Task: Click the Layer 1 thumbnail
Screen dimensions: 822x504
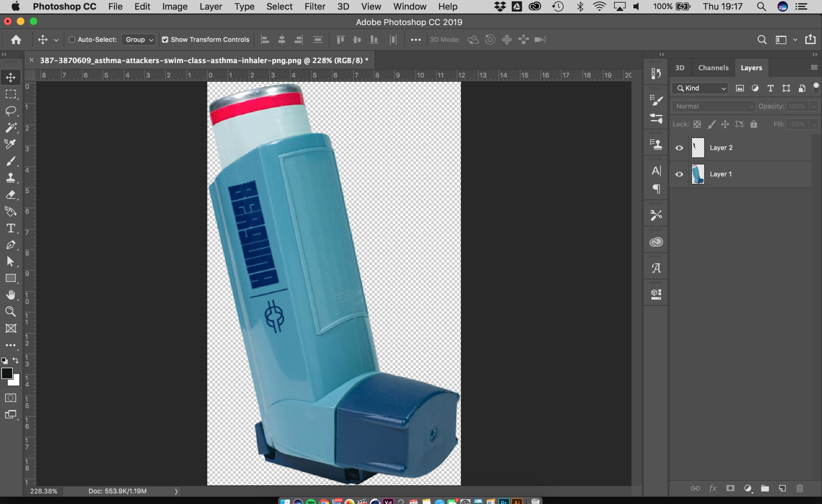Action: tap(698, 174)
